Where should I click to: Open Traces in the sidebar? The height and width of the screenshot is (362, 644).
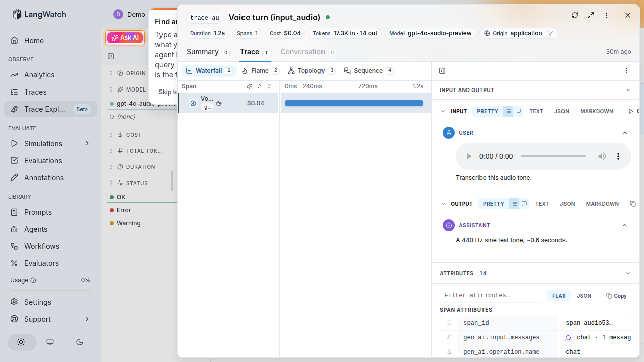pyautogui.click(x=50, y=92)
